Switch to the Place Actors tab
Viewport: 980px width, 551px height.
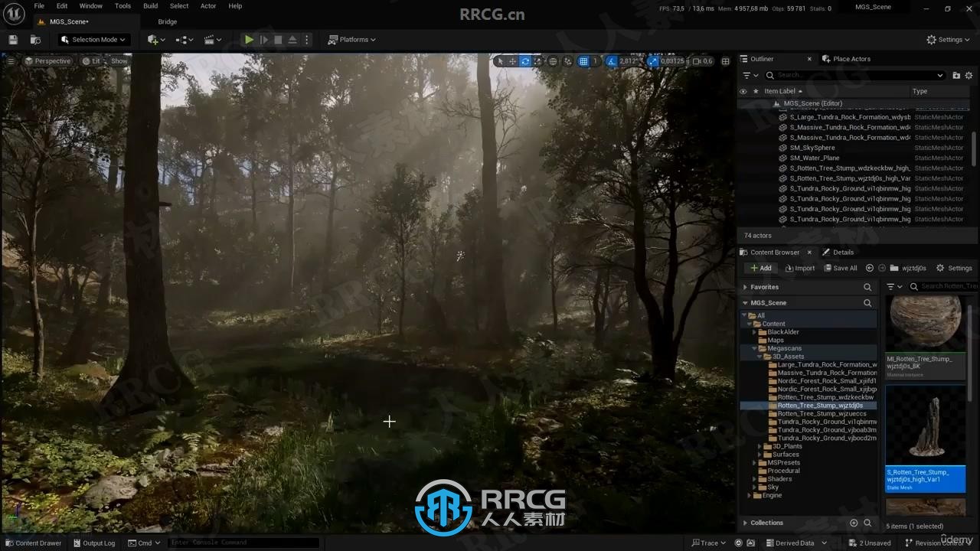(847, 59)
